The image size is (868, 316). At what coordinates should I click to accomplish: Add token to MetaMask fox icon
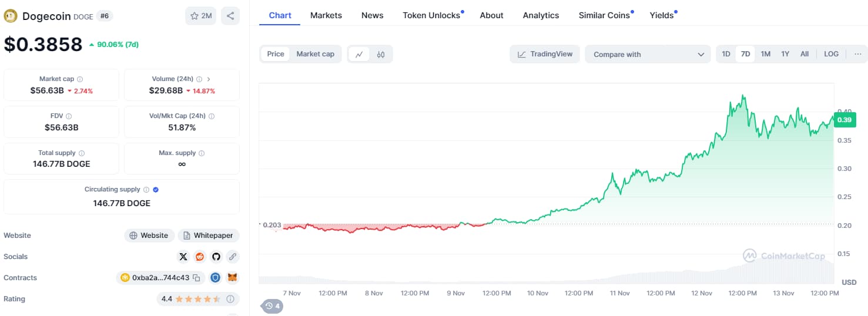click(233, 278)
